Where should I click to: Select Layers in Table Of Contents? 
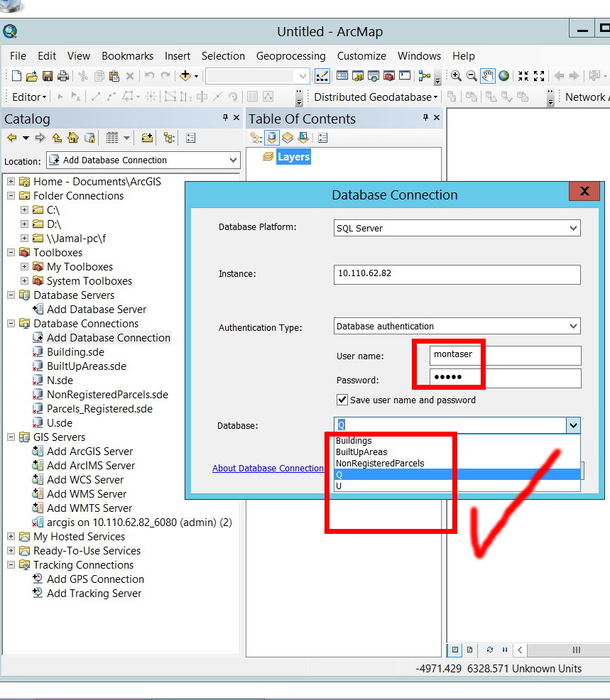click(x=293, y=157)
